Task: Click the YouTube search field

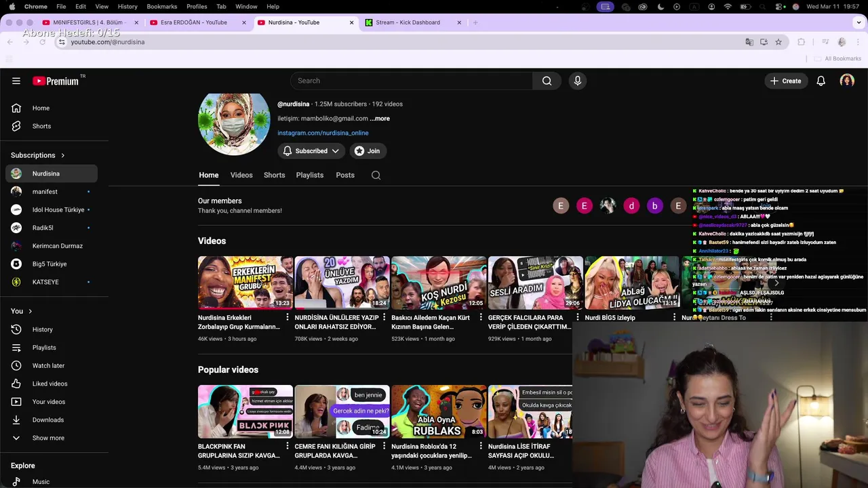Action: [x=412, y=81]
